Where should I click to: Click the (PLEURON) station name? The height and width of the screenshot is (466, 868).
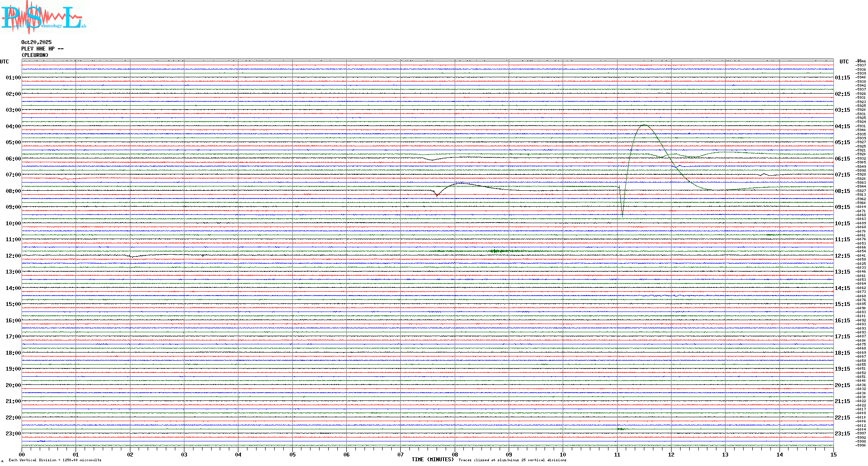tap(35, 55)
